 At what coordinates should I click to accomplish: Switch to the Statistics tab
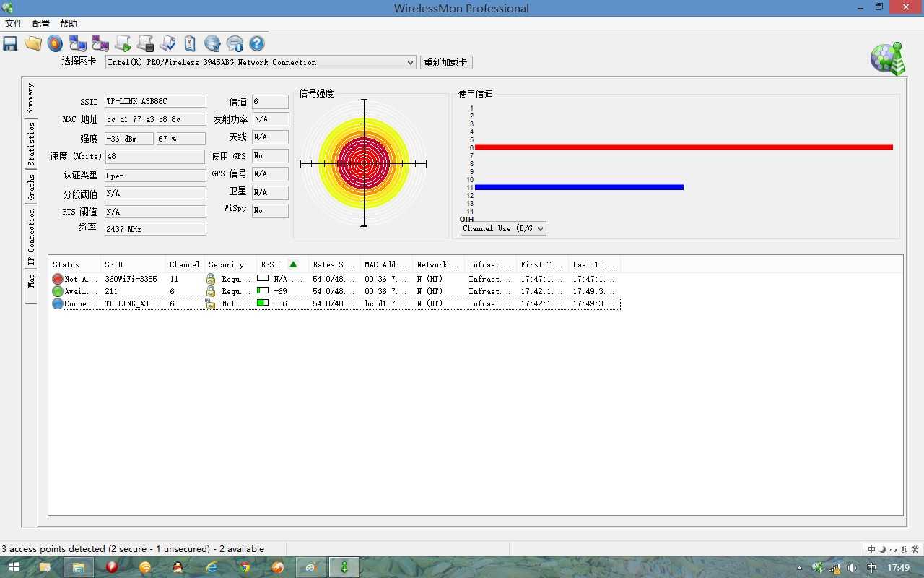tap(30, 144)
